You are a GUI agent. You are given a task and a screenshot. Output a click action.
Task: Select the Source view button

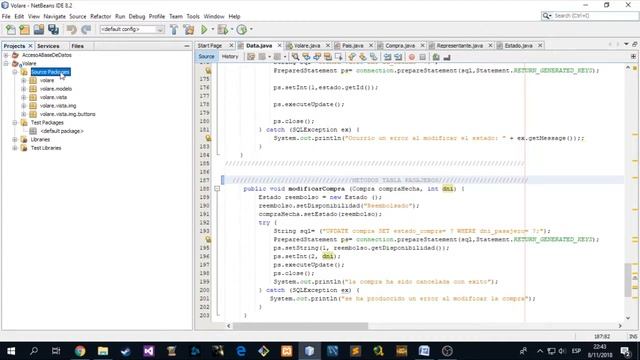pos(206,57)
